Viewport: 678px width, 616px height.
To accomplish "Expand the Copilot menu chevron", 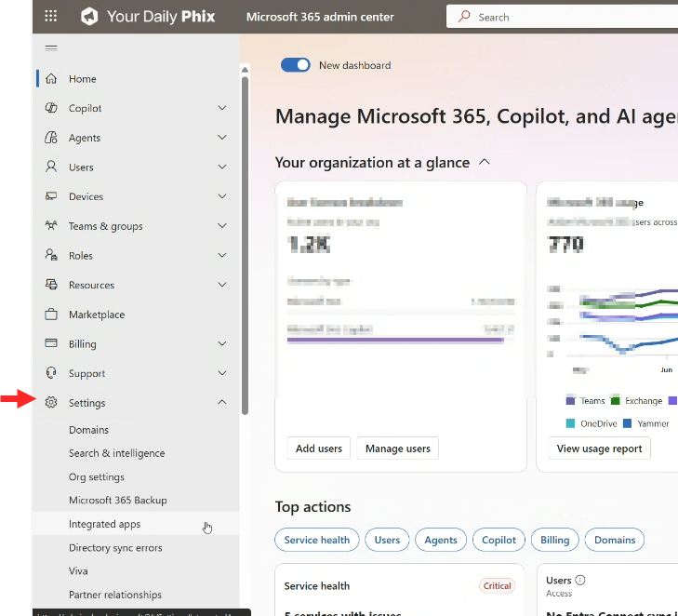I will point(222,108).
